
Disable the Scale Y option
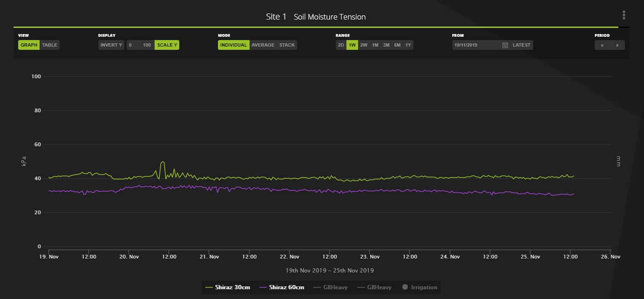coord(167,45)
